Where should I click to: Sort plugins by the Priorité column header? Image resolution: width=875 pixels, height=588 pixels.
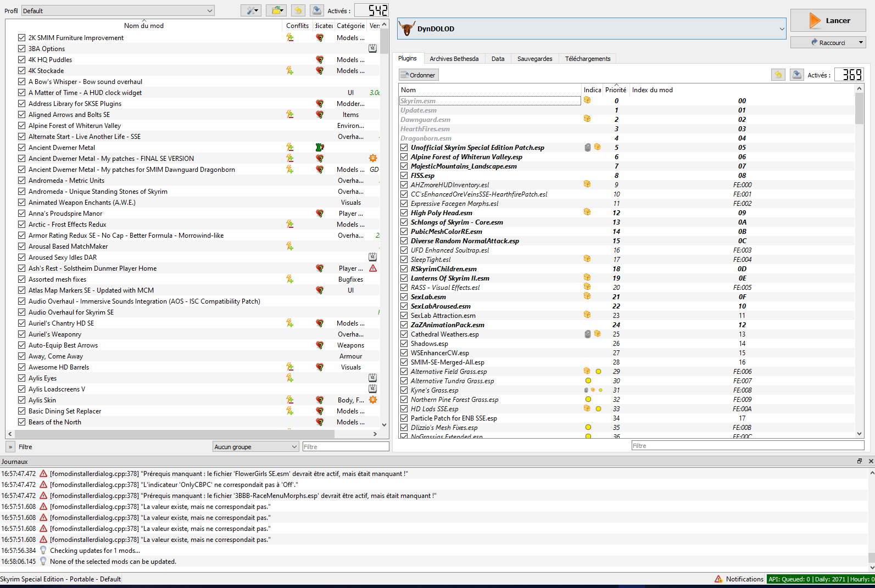(616, 89)
